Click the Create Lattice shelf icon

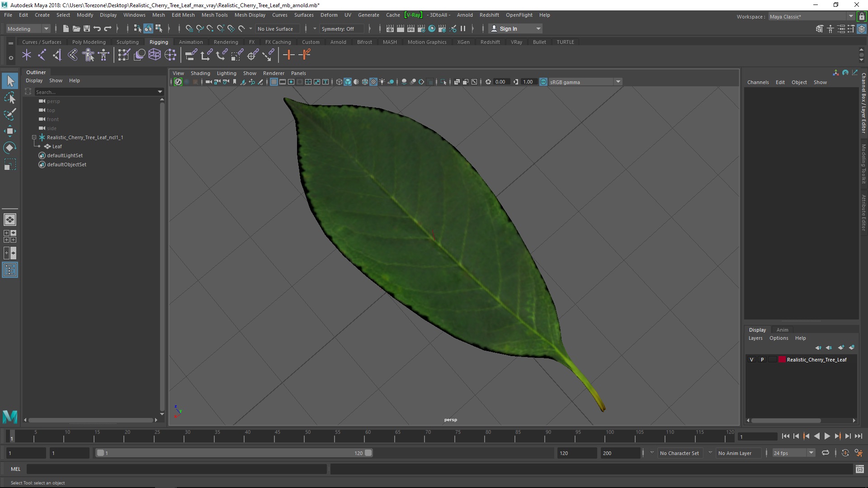[x=155, y=55]
